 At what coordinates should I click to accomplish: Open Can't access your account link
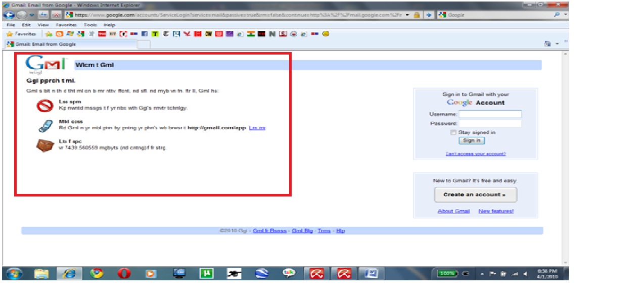(475, 154)
